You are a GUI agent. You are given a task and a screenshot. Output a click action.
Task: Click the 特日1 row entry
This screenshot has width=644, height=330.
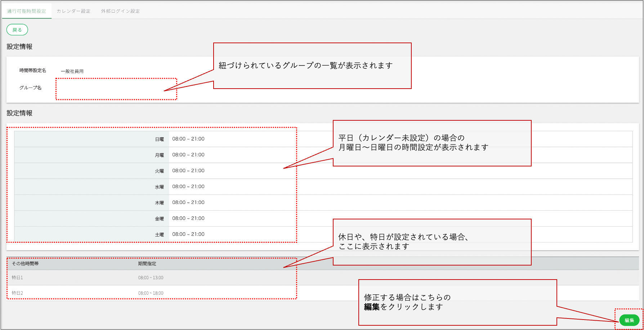[17, 278]
